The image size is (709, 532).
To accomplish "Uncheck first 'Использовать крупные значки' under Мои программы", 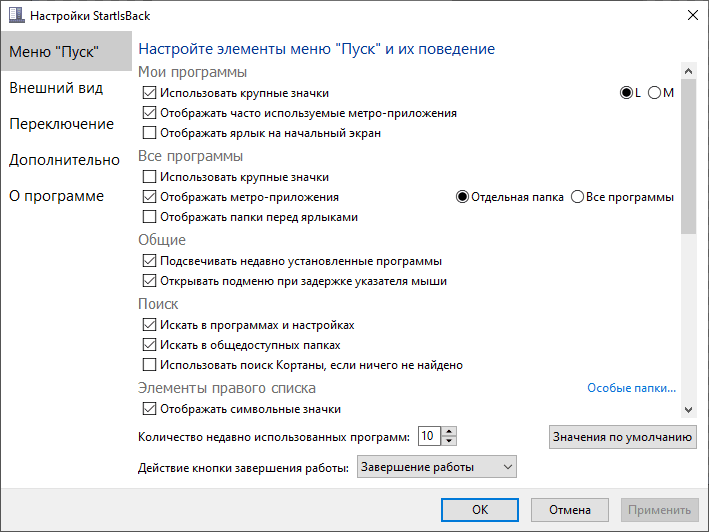I will (149, 93).
